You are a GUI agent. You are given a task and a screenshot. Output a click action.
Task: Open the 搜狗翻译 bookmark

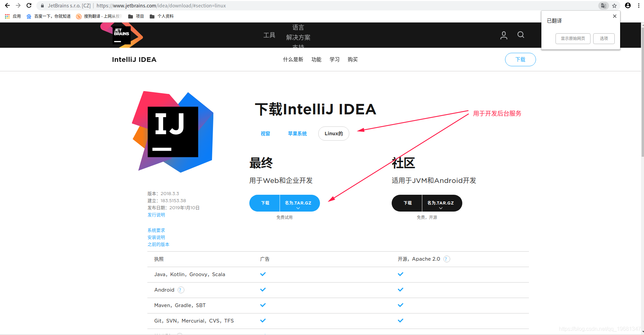[x=99, y=16]
